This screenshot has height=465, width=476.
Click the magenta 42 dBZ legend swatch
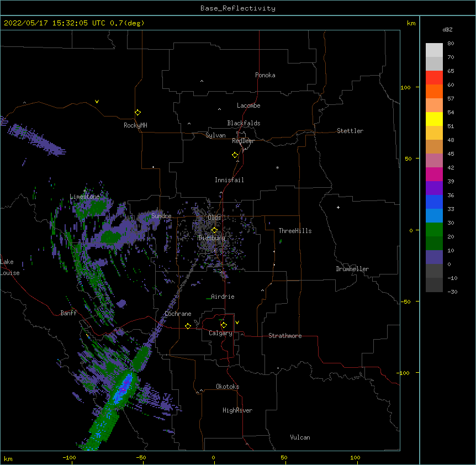[434, 174]
